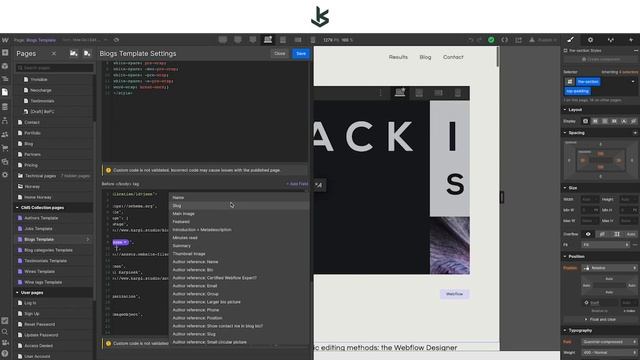Open the Add Elements panel

(5, 53)
